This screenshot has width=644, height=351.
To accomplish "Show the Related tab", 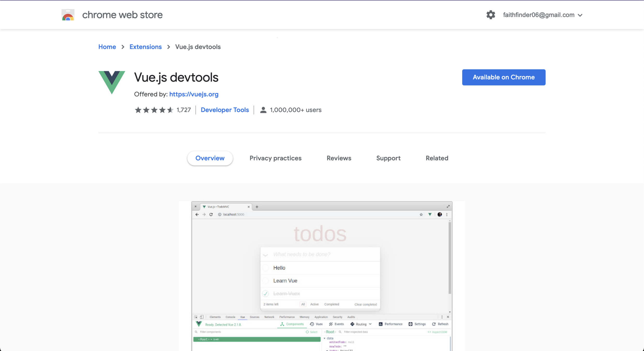I will tap(437, 158).
